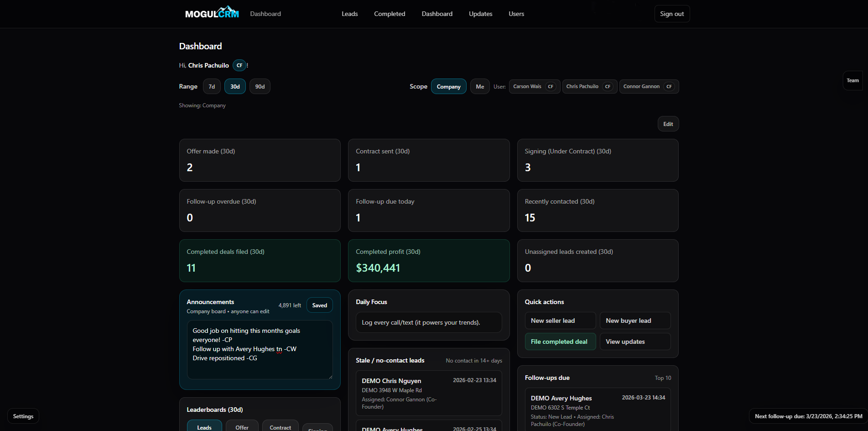Click the Edit button above the dashboard cards
The height and width of the screenshot is (431, 868).
click(x=668, y=124)
